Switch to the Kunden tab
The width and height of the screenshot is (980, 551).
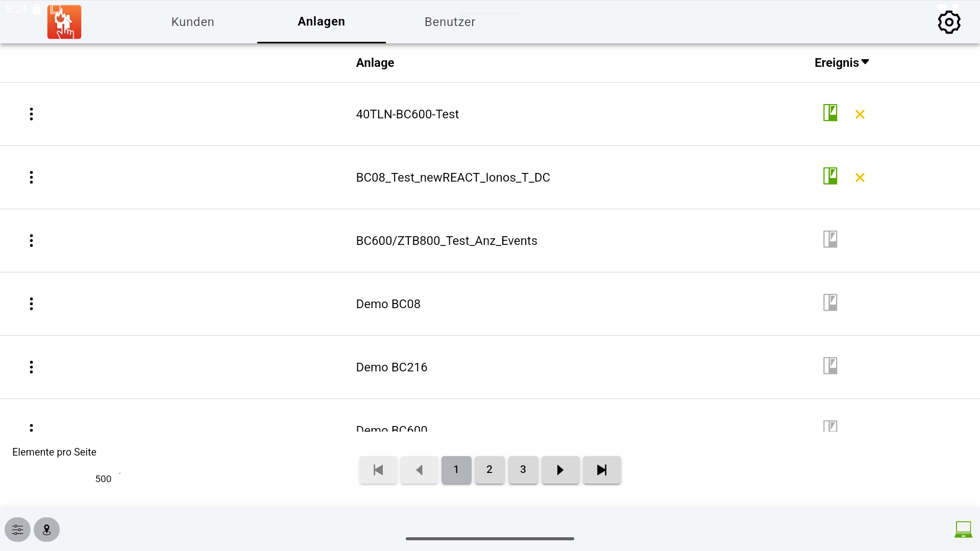tap(192, 22)
